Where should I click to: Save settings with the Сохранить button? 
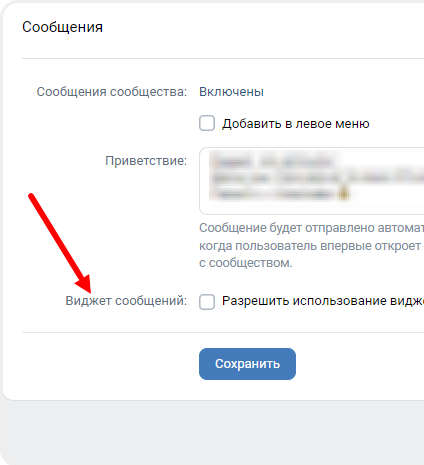(247, 364)
